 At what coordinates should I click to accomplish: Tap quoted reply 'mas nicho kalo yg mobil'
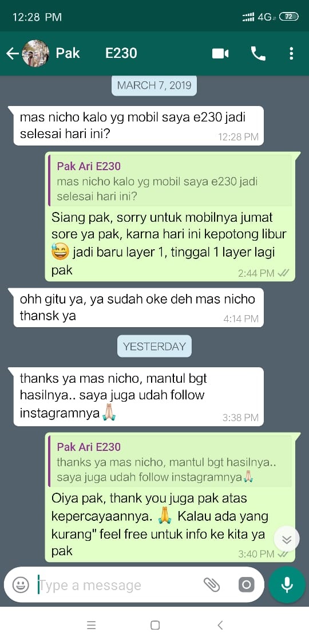point(171,180)
